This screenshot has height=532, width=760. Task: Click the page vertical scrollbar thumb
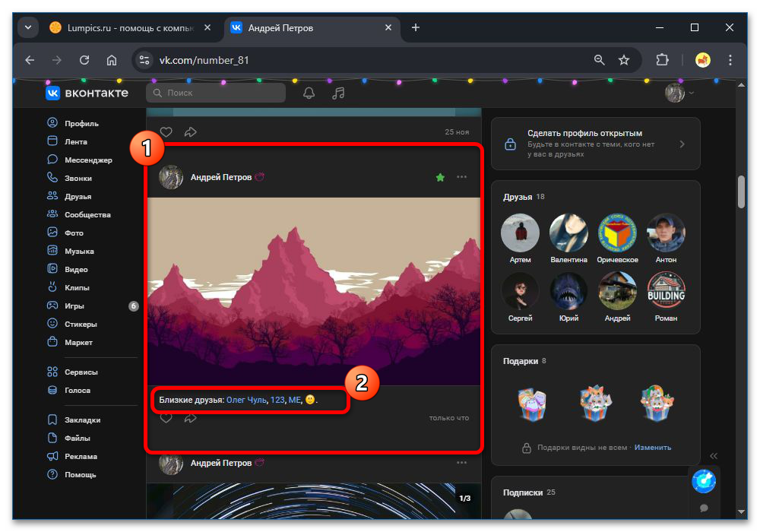pos(741,192)
